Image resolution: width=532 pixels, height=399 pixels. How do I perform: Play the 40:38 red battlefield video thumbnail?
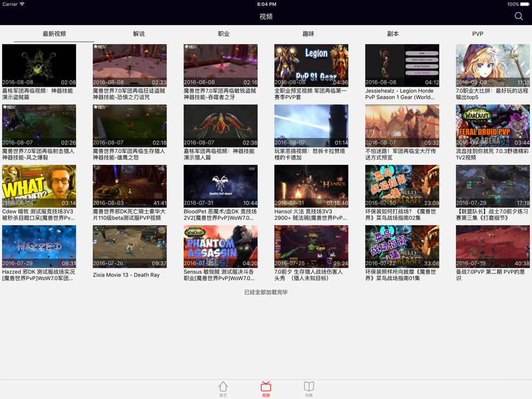(493, 247)
